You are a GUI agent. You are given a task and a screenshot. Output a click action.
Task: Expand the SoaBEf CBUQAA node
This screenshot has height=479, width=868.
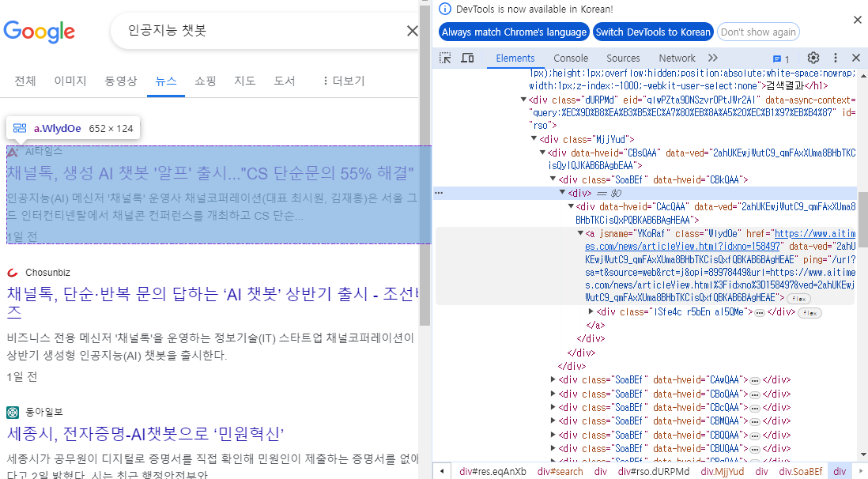pyautogui.click(x=553, y=448)
